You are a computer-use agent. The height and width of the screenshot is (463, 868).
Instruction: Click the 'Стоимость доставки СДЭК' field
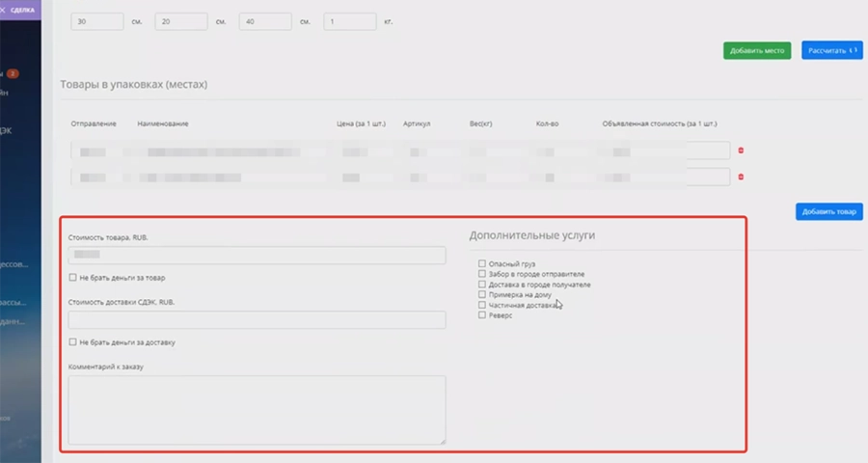coord(257,320)
